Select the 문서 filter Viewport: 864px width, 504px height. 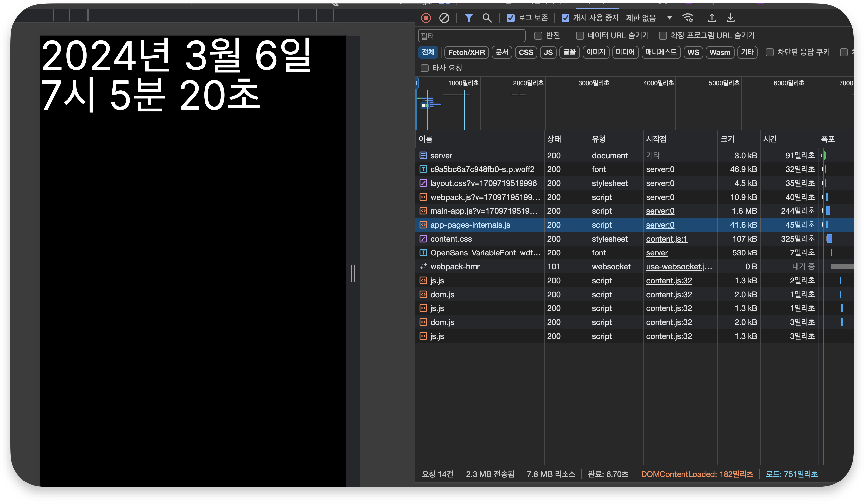(x=502, y=52)
